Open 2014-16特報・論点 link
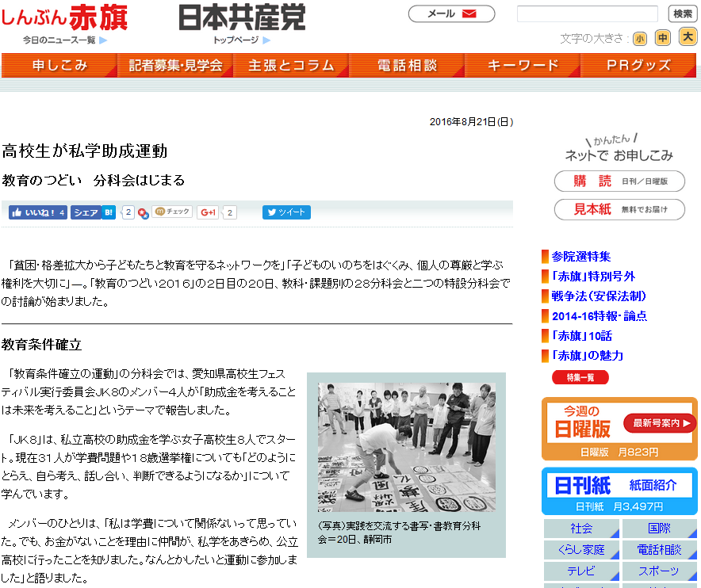701x588 pixels. (x=599, y=316)
